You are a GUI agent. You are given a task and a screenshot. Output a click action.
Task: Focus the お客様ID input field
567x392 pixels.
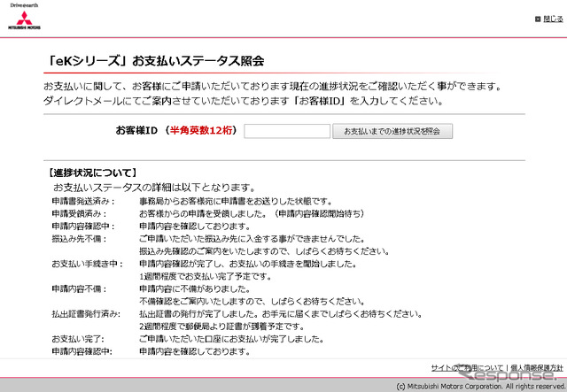coord(287,131)
